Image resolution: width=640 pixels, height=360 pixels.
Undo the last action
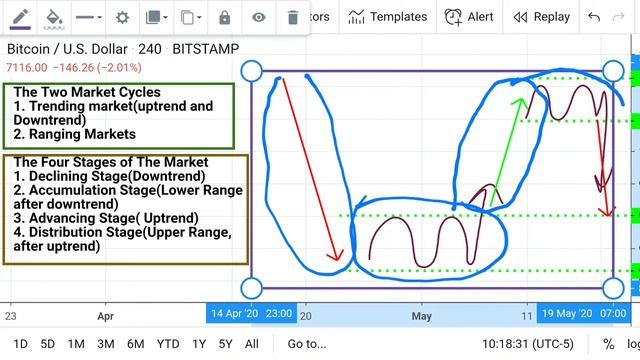click(x=594, y=17)
